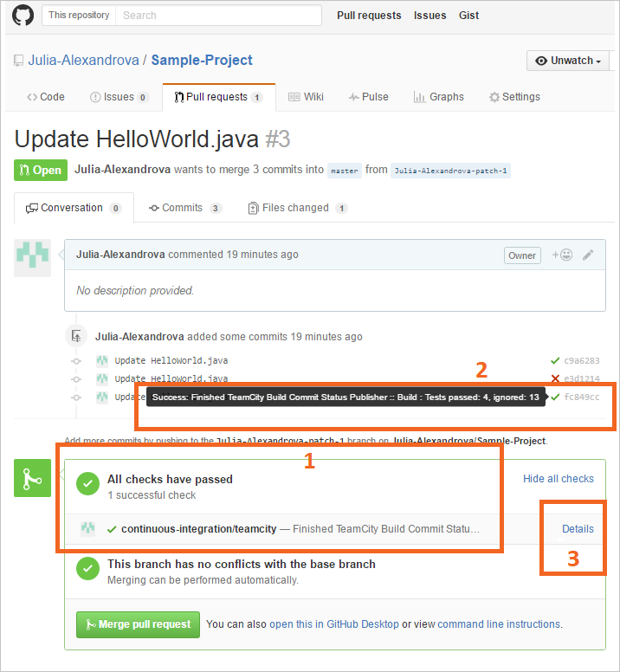Viewport: 620px width, 672px height.
Task: Click the commits-added push icon in timeline
Action: point(76,336)
